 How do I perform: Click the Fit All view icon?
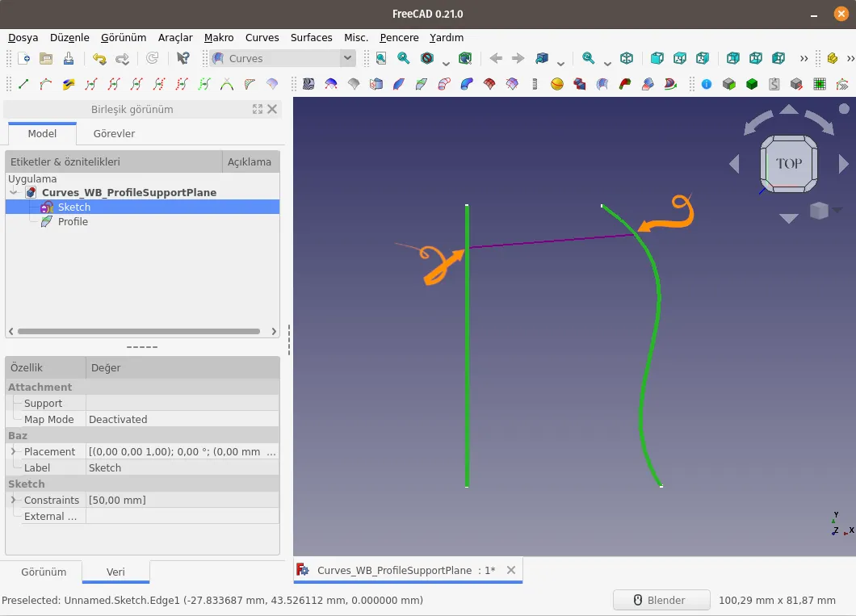pyautogui.click(x=381, y=58)
